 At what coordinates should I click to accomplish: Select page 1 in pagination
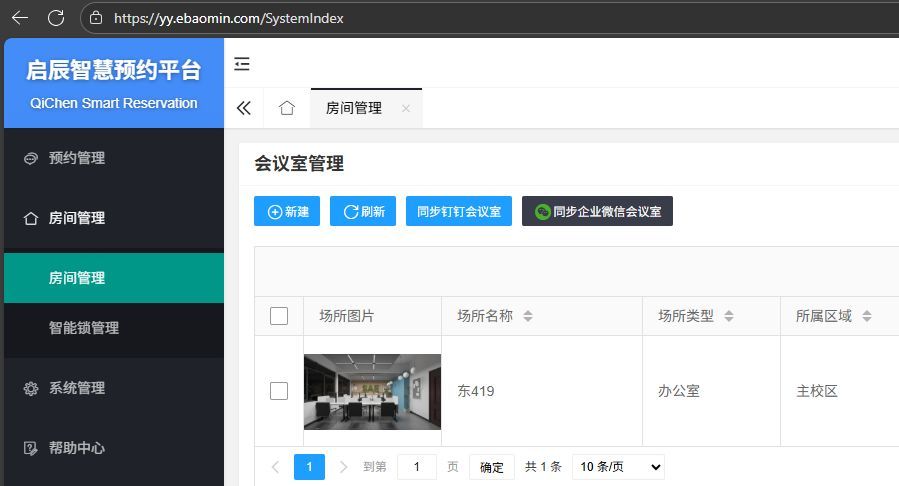point(309,467)
